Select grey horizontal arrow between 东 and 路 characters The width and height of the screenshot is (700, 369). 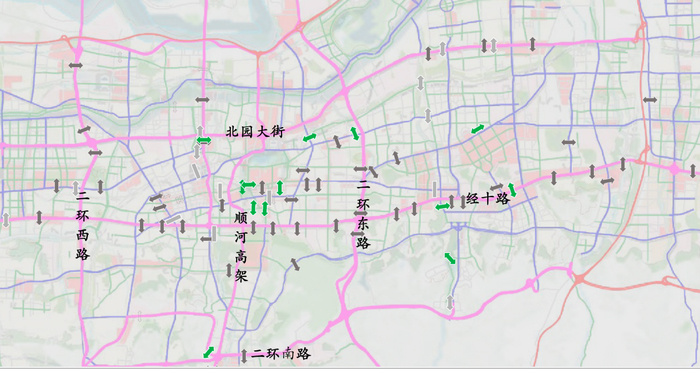tap(358, 234)
